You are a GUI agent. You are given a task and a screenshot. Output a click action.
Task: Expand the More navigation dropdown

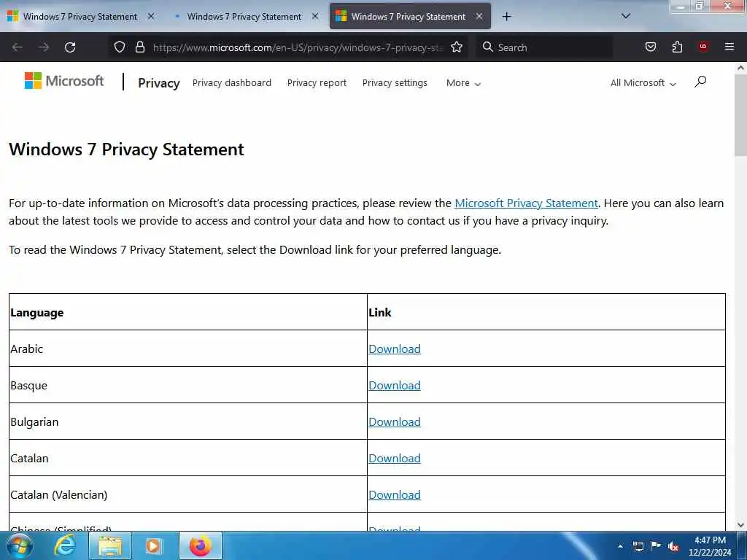[x=463, y=83]
